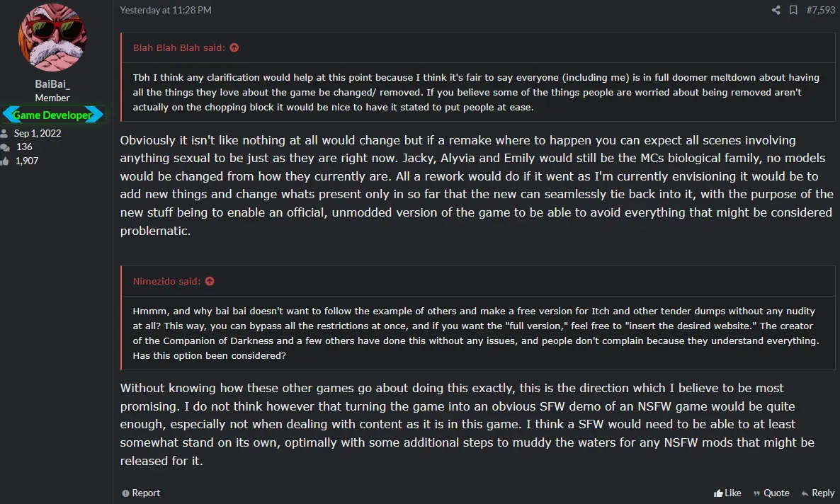This screenshot has width=840, height=504.
Task: Bookmark post #7,593 with the bookmark icon
Action: [x=793, y=10]
